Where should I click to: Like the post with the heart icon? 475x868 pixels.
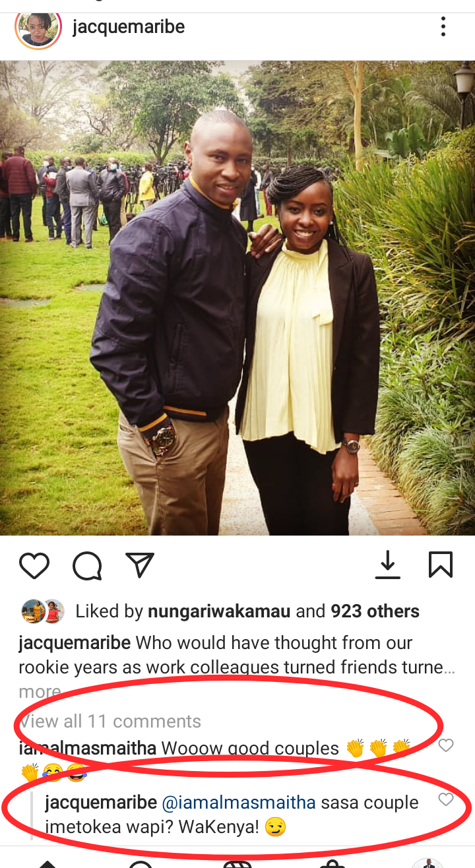click(34, 566)
